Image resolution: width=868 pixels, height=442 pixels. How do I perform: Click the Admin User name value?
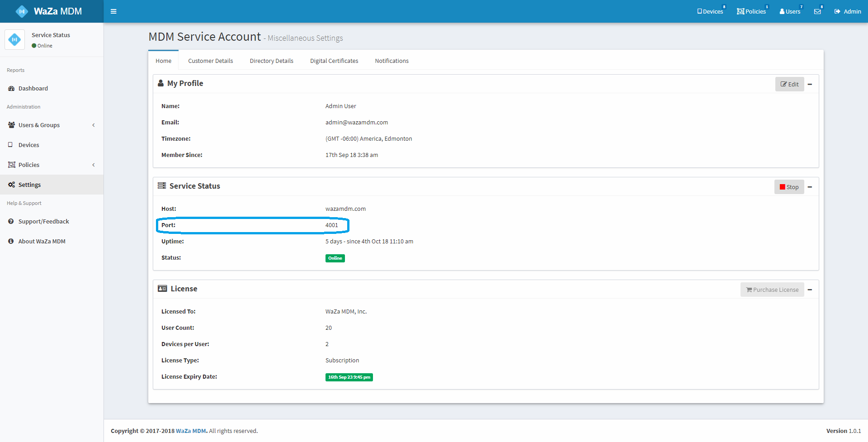(x=340, y=106)
